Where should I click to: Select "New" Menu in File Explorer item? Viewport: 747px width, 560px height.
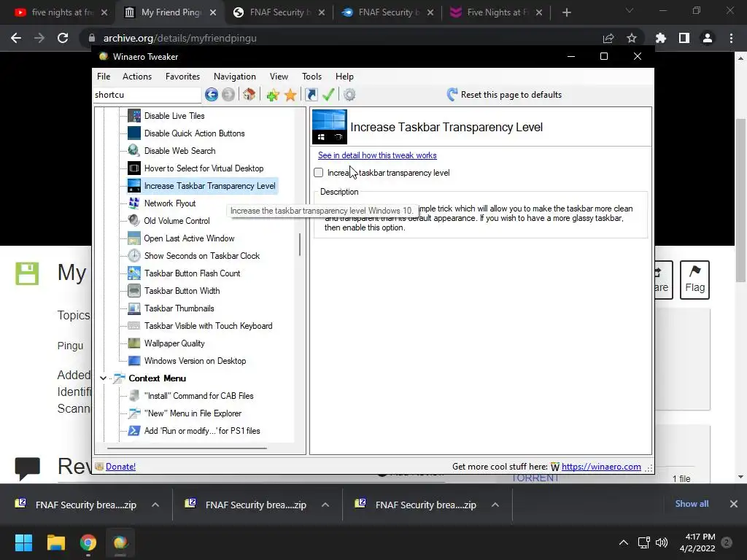pyautogui.click(x=193, y=413)
